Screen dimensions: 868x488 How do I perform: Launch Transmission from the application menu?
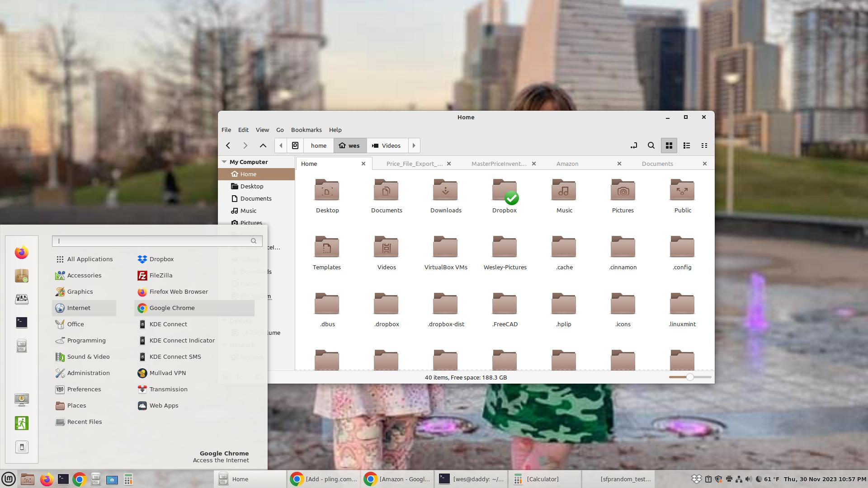[194, 389]
